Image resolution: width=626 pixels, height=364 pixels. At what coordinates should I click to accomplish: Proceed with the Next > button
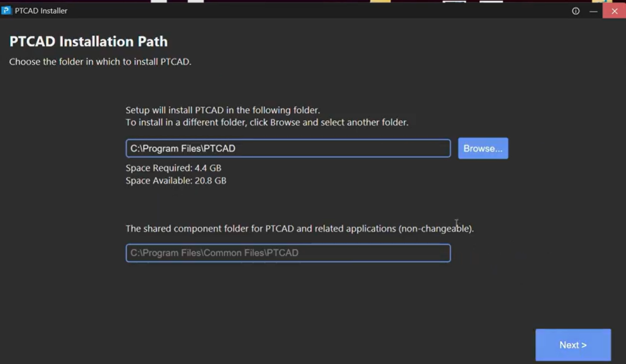click(573, 345)
